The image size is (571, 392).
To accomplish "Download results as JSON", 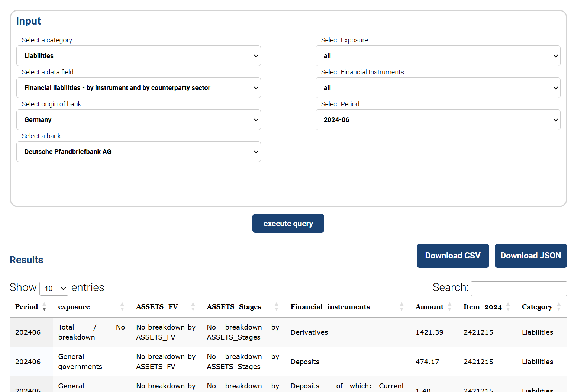I will point(530,256).
